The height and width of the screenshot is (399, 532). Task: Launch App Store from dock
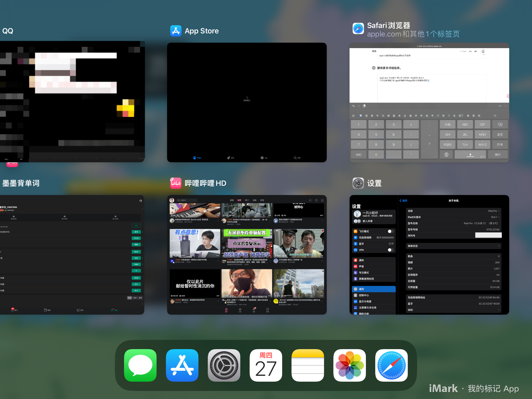tap(182, 365)
